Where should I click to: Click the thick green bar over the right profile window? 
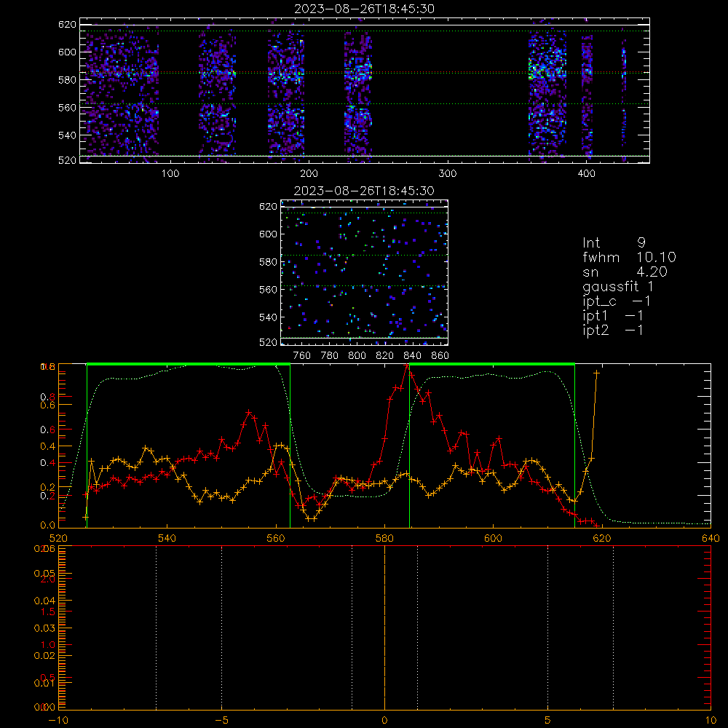(492, 364)
